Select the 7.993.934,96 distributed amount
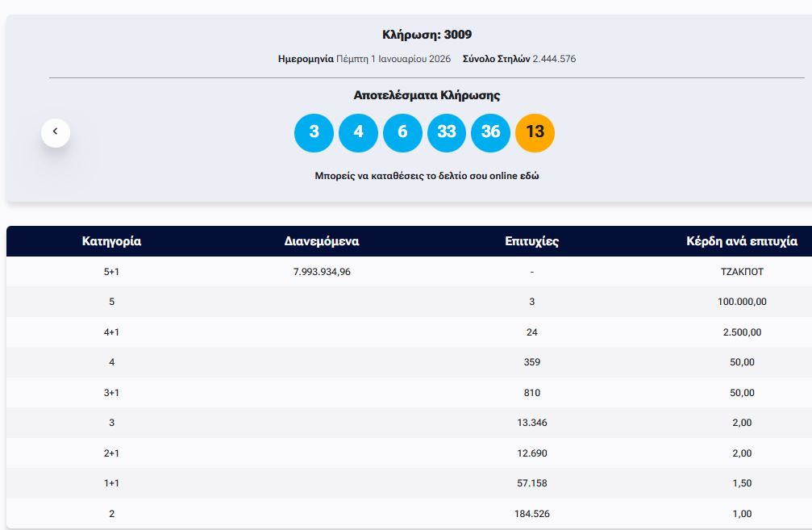Screen dimensions: 812x530 [x=322, y=272]
